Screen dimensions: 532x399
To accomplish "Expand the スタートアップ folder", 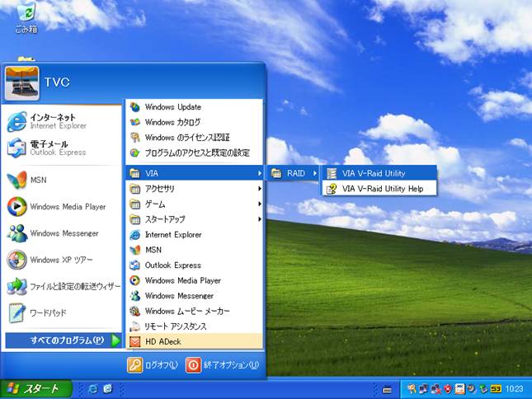I will tap(194, 219).
